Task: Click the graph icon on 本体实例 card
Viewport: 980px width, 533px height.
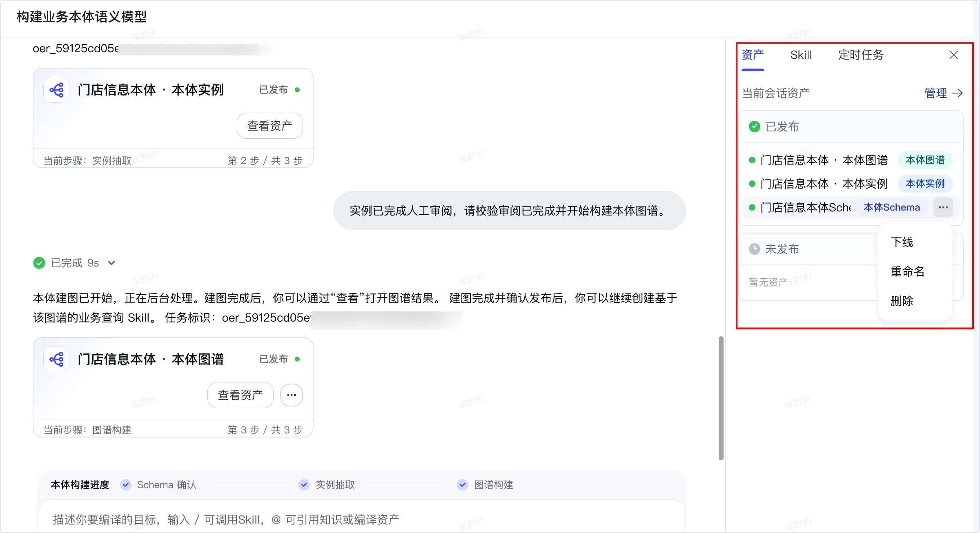Action: pyautogui.click(x=56, y=90)
